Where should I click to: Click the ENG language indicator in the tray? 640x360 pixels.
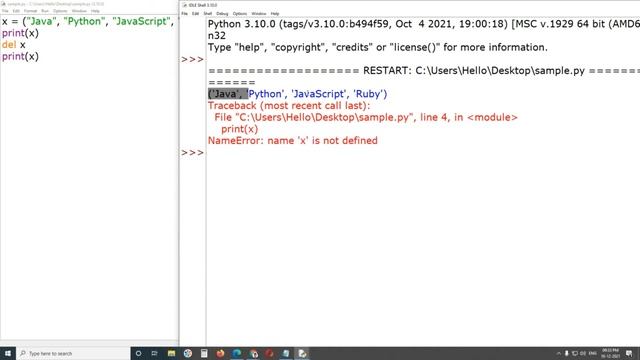click(593, 353)
